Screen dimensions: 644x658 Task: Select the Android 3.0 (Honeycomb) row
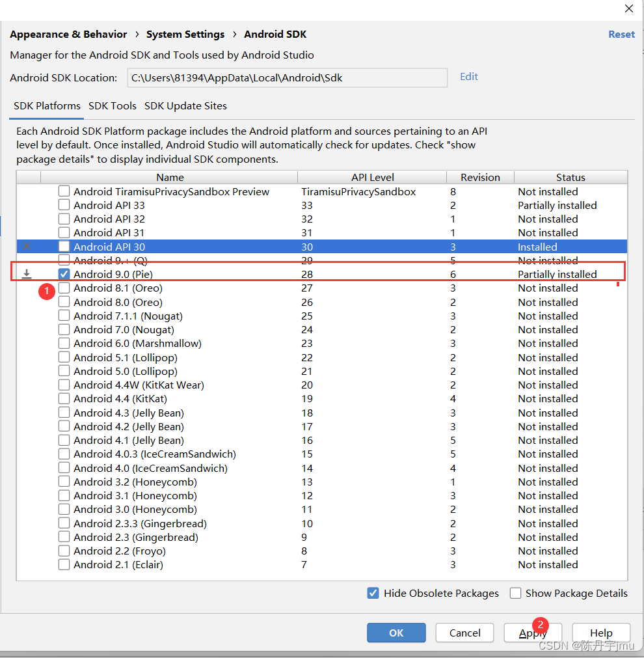322,509
